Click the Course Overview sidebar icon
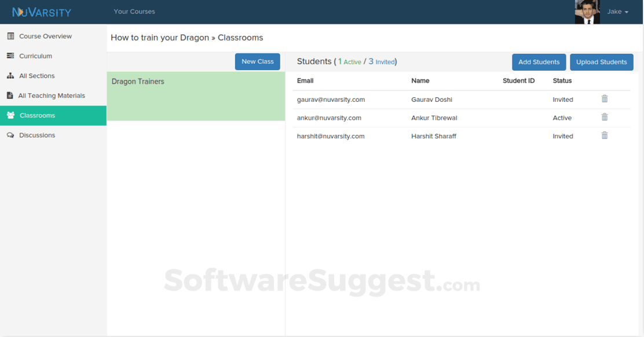Screen dimensions: 644x337 click(10, 36)
